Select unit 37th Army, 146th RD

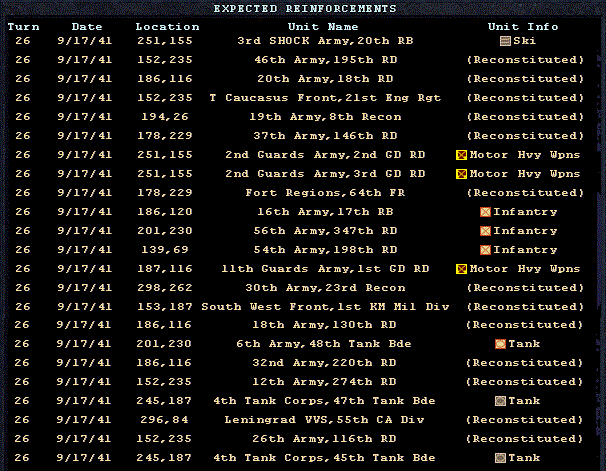(325, 136)
